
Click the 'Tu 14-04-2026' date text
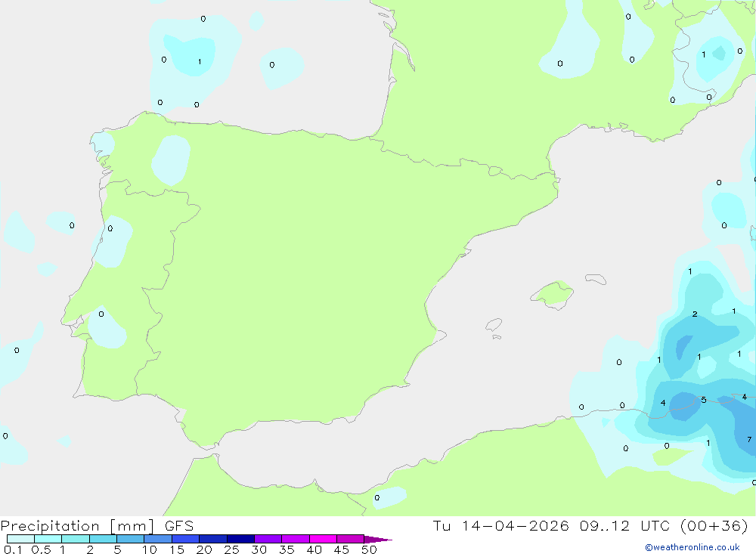point(500,525)
